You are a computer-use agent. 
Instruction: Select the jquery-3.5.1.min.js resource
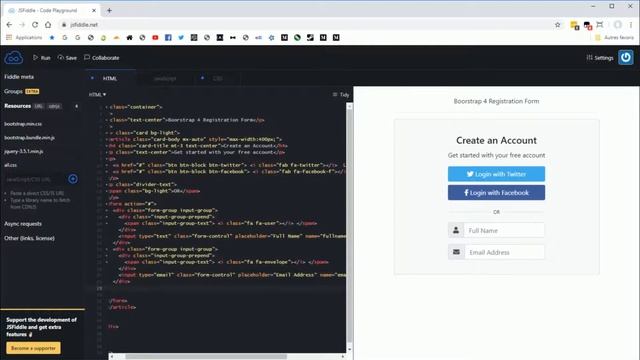pyautogui.click(x=24, y=151)
